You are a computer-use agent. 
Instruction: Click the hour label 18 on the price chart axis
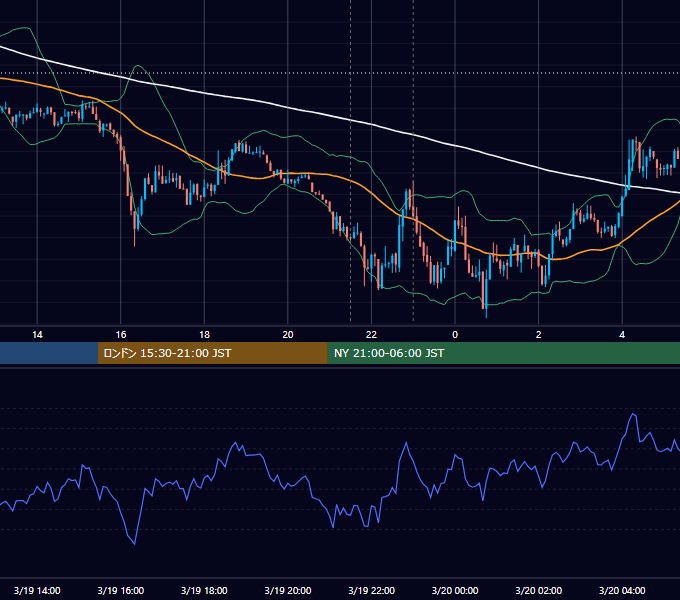pyautogui.click(x=204, y=335)
